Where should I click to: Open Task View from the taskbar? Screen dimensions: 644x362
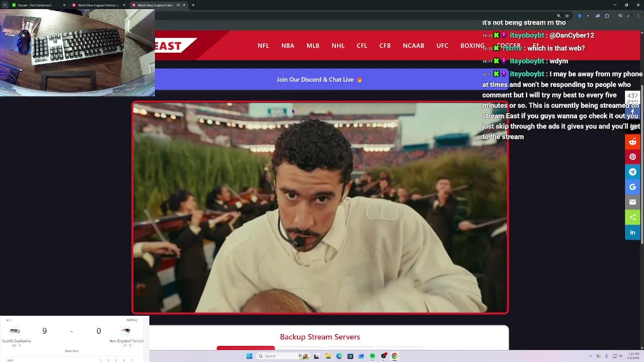tap(316, 356)
